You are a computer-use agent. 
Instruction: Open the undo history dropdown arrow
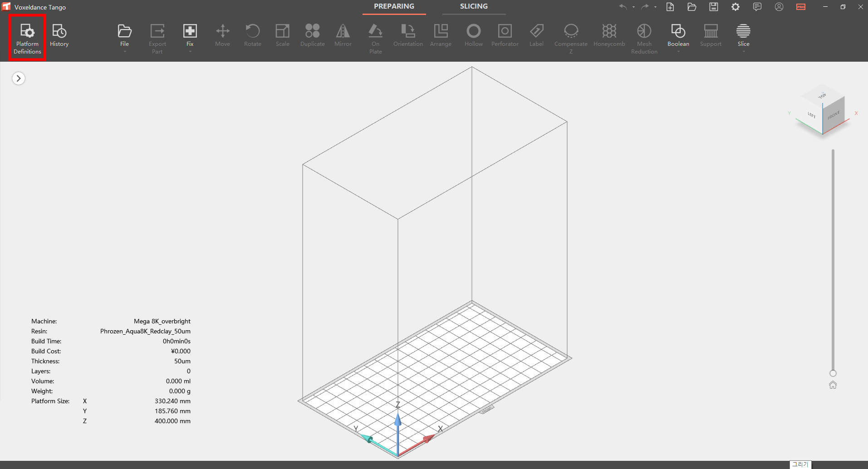tap(633, 7)
